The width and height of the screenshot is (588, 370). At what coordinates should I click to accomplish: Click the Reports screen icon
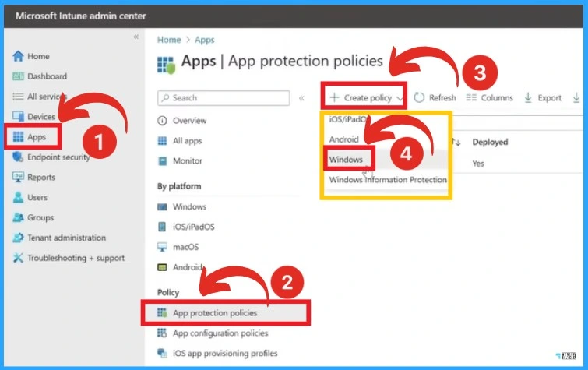tap(18, 177)
